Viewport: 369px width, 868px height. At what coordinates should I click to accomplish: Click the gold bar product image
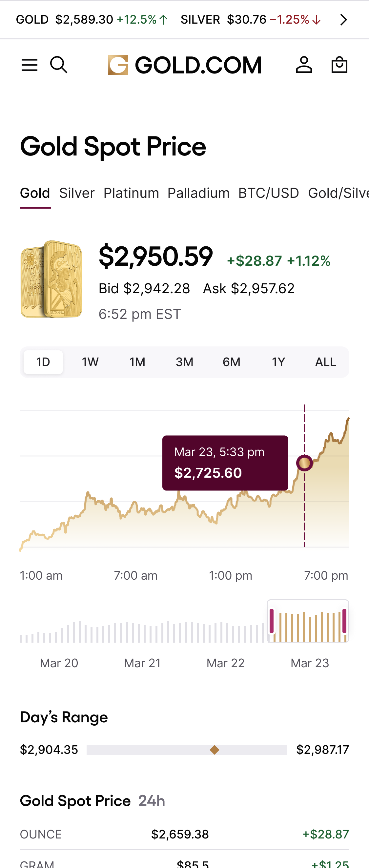(x=51, y=279)
